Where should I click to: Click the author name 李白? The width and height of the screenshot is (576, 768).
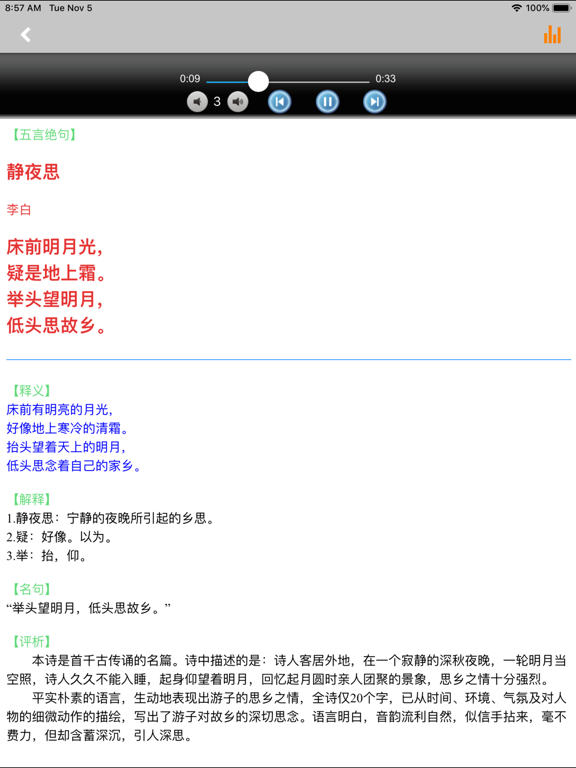click(x=19, y=210)
